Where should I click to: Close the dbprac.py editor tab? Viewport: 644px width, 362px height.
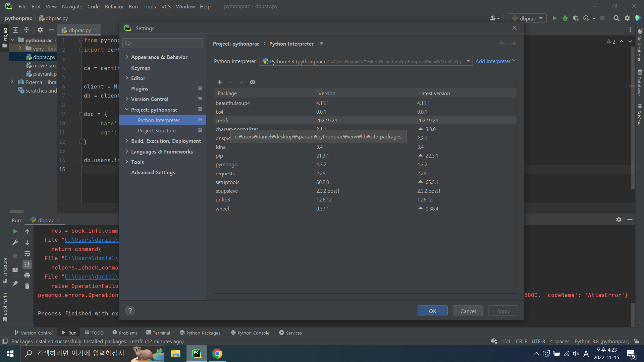[96, 30]
